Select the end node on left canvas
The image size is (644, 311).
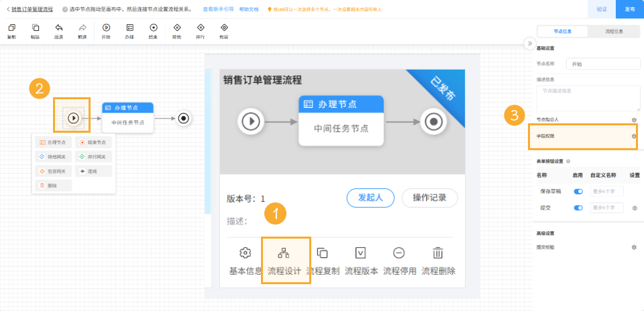(x=184, y=118)
